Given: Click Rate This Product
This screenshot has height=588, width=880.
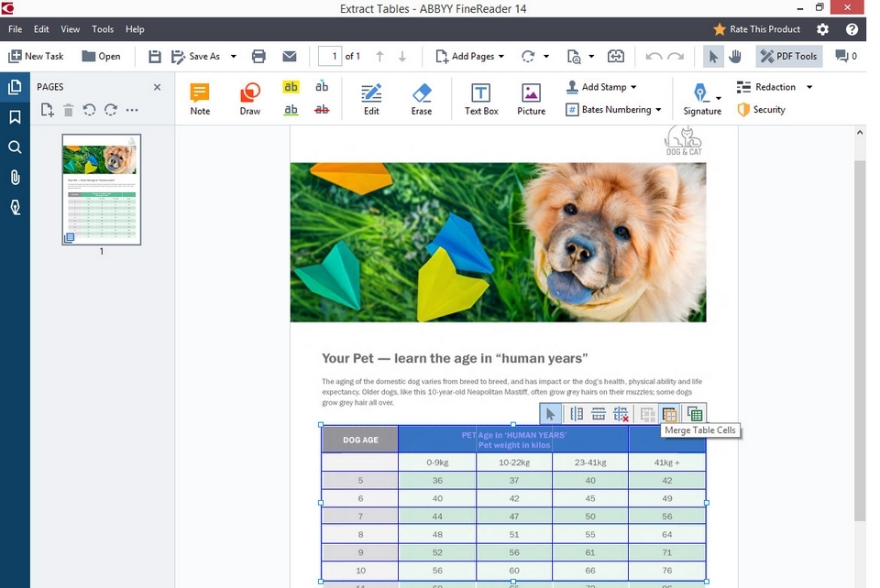Looking at the screenshot, I should 756,29.
